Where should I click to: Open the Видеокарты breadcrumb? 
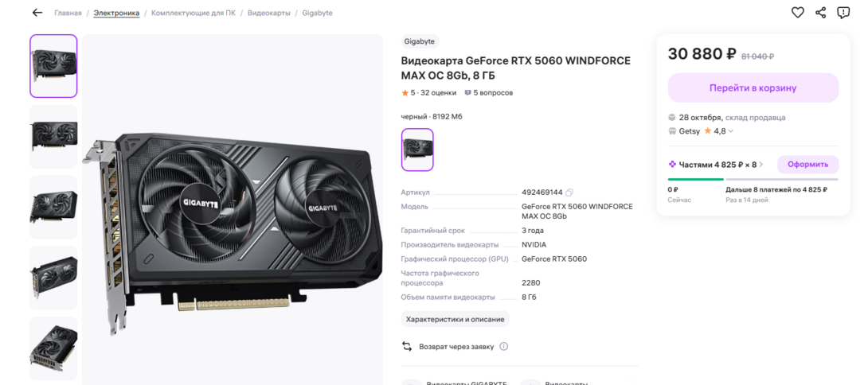(x=268, y=13)
